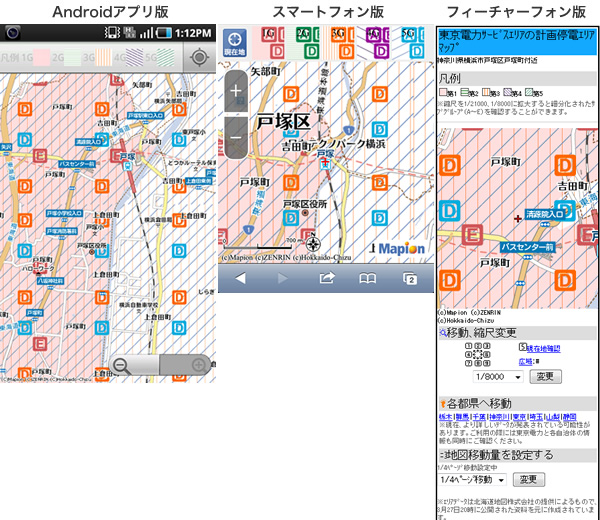Click the 神奈川 prefecture link

point(499,417)
